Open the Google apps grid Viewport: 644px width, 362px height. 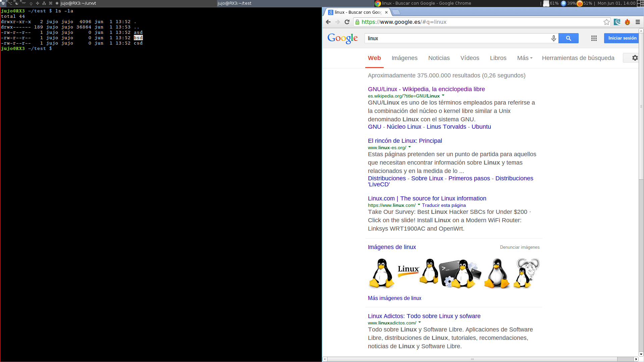594,38
